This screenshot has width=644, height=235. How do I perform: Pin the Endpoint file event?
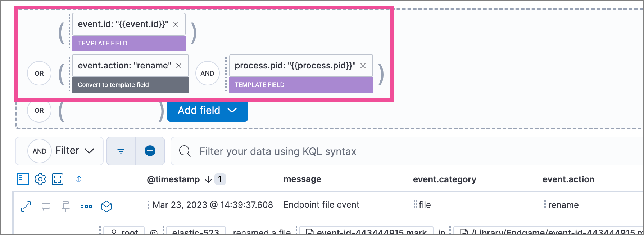(x=66, y=207)
